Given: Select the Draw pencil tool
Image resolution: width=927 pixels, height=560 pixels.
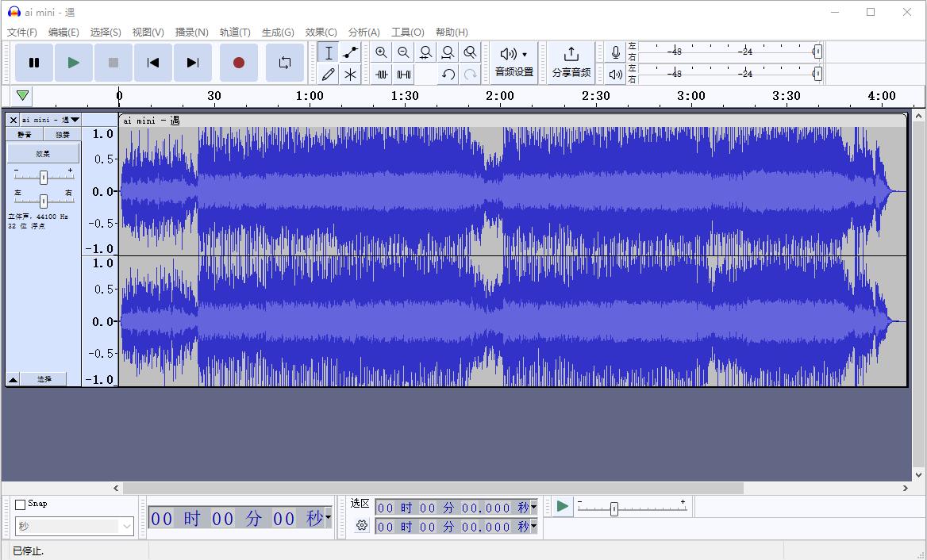Looking at the screenshot, I should [329, 75].
